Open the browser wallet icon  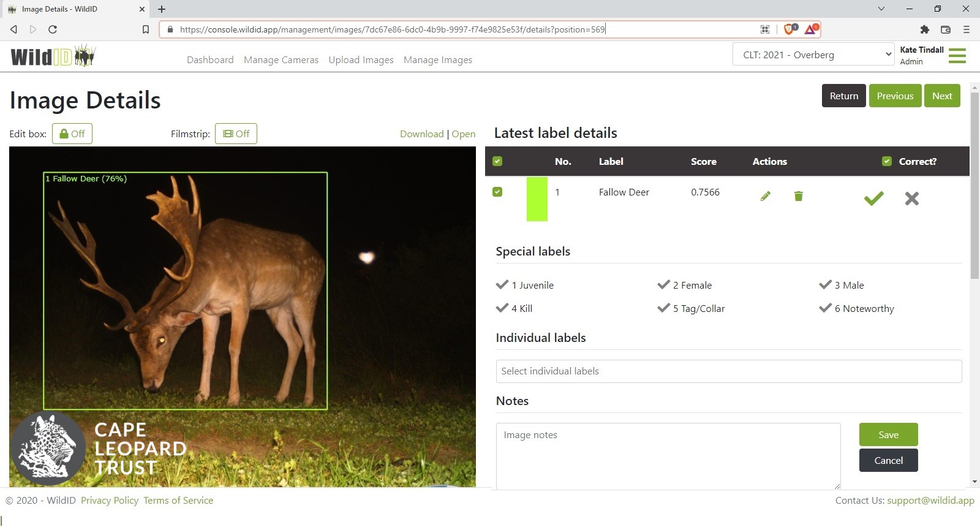(x=946, y=29)
